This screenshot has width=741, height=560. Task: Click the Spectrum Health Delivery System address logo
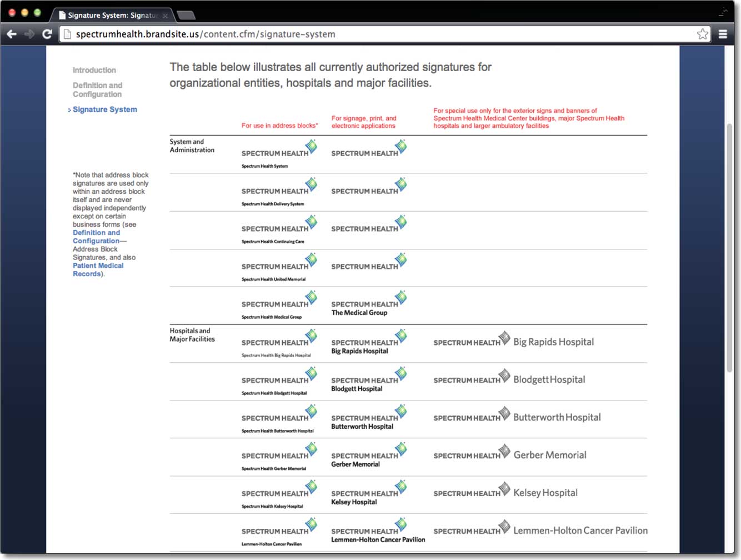(279, 192)
